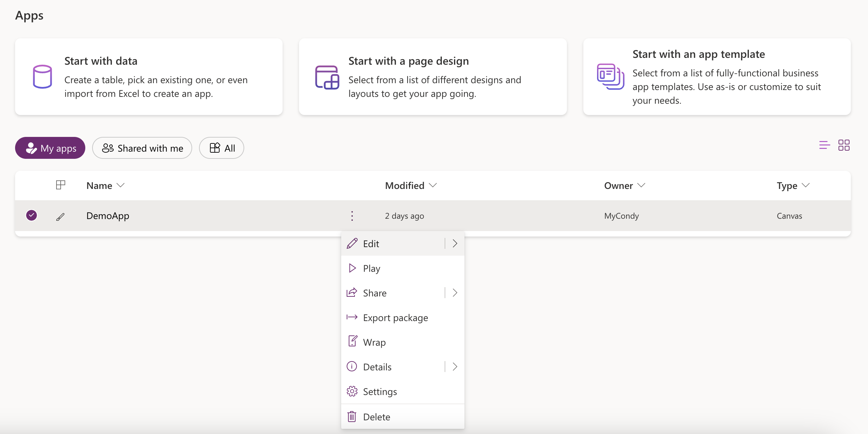
Task: Click Play in the context menu
Action: (x=371, y=268)
